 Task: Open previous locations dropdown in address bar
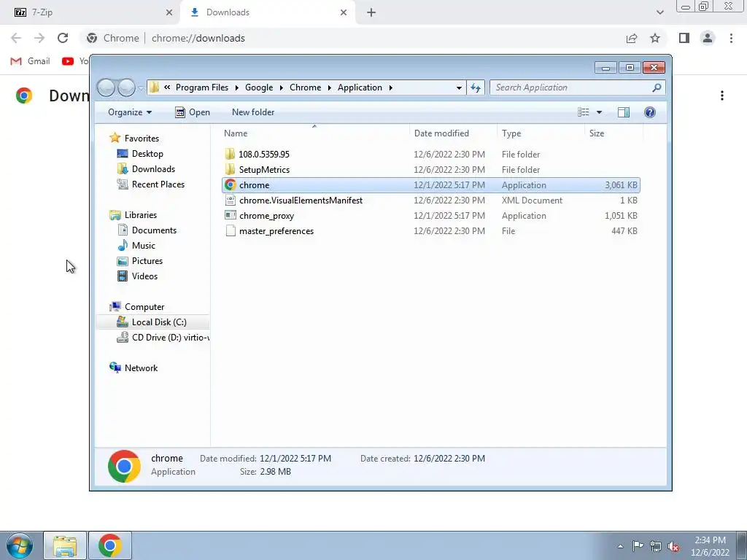tap(459, 87)
